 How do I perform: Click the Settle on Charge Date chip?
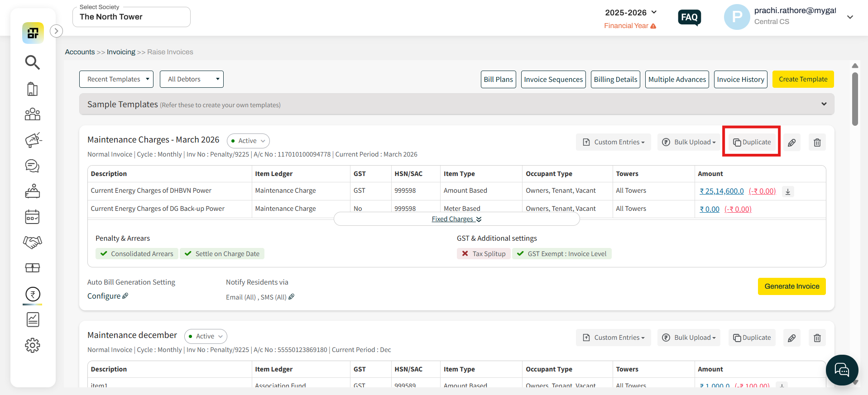point(222,254)
